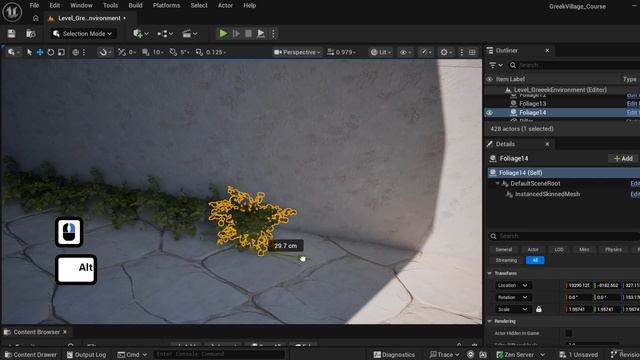Click the viewport layout grid icon
This screenshot has width=640, height=360.
click(472, 52)
